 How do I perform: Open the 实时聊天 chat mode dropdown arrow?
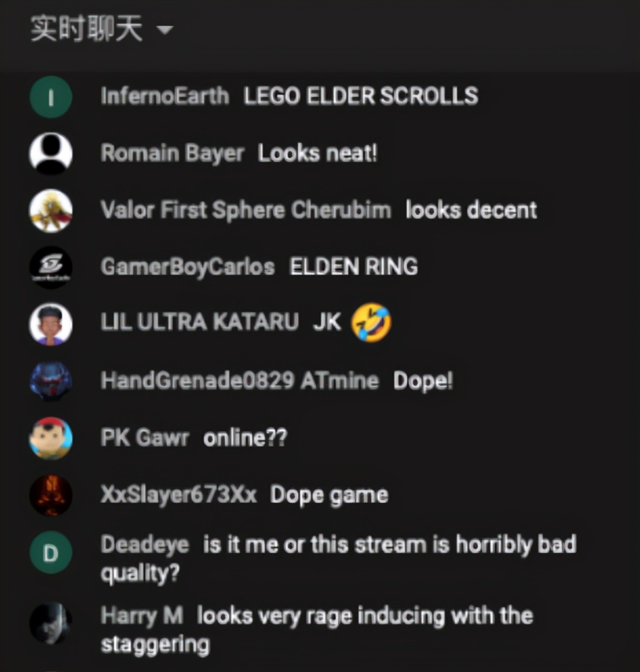click(x=164, y=29)
